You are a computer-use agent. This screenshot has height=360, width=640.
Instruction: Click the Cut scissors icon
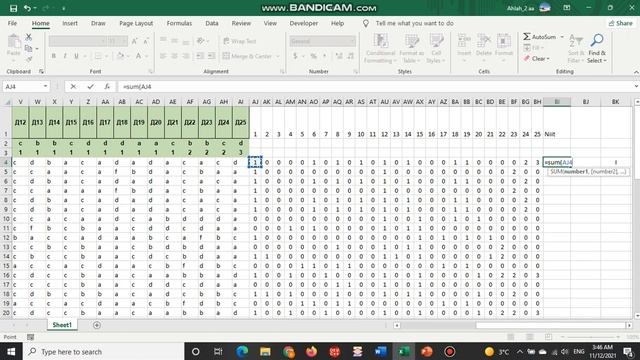[x=29, y=37]
